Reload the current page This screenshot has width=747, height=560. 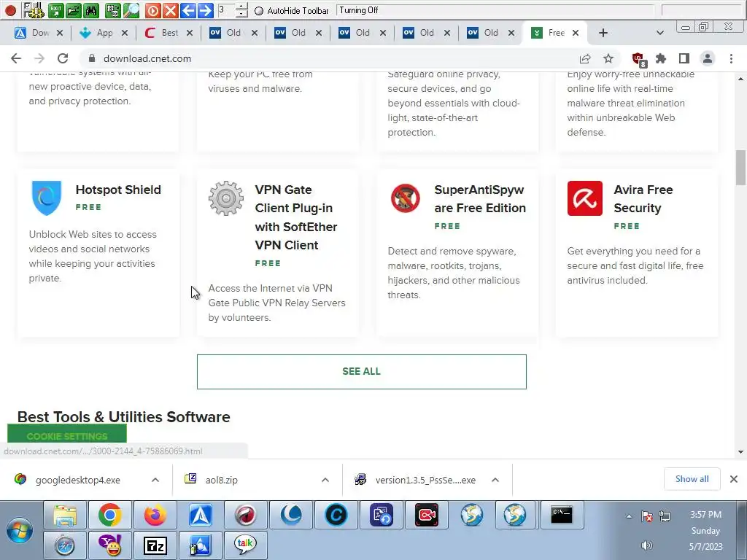pos(63,58)
